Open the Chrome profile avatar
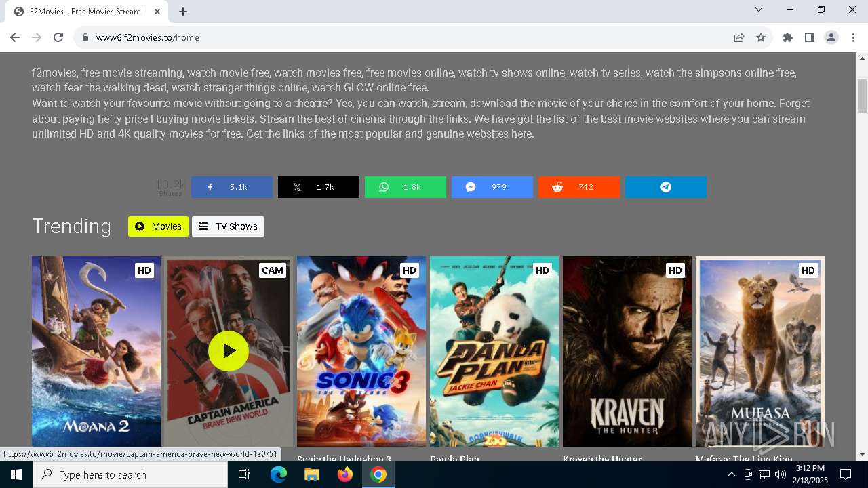The image size is (868, 488). pos(831,37)
